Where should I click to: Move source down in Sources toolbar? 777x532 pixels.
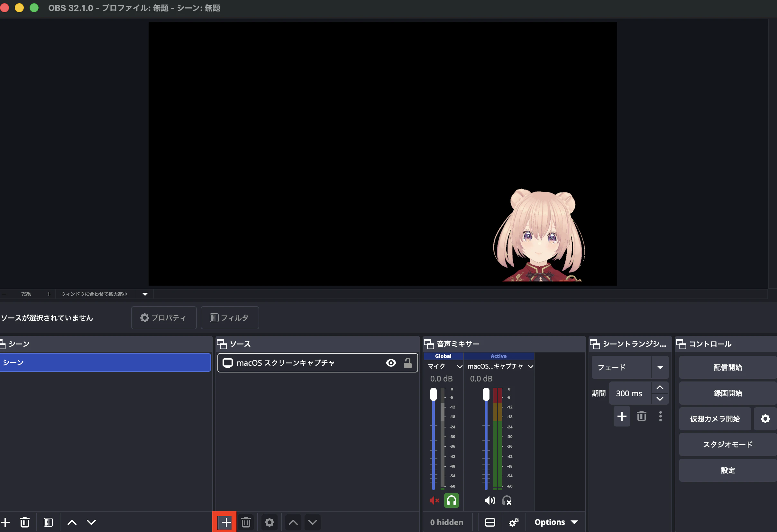coord(313,522)
